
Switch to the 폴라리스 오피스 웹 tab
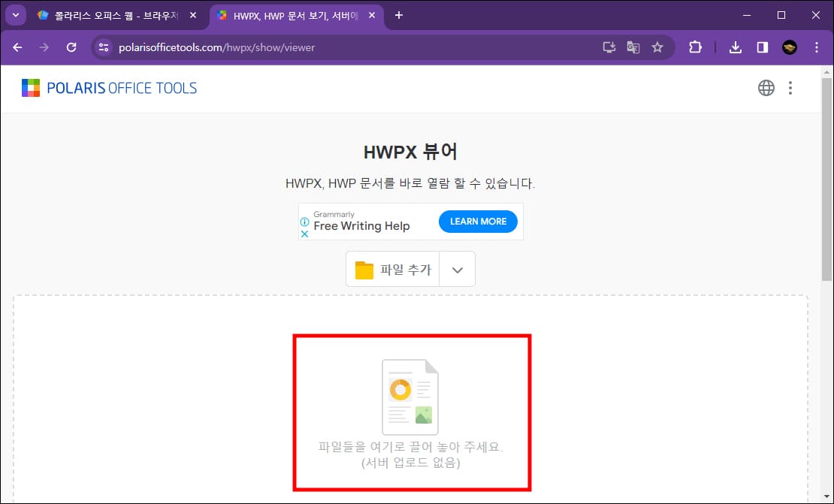point(113,15)
